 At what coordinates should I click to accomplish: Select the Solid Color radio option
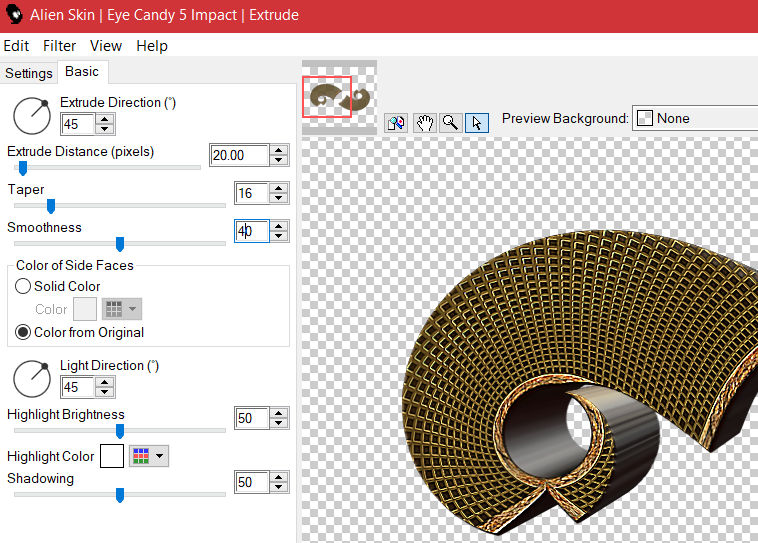(23, 286)
